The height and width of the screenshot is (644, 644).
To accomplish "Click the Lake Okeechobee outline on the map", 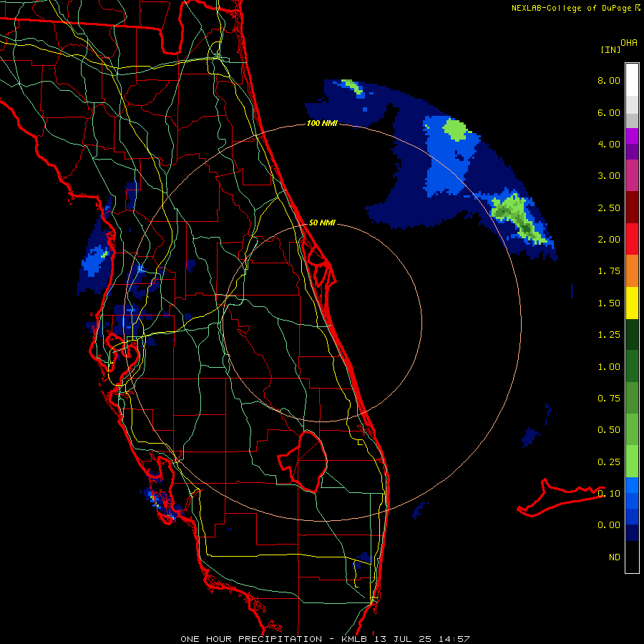I will click(x=303, y=461).
